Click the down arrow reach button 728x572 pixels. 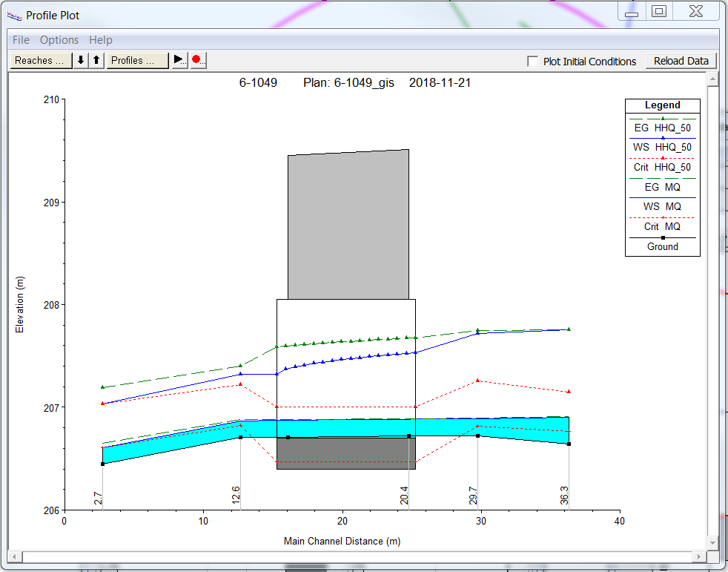pyautogui.click(x=81, y=61)
